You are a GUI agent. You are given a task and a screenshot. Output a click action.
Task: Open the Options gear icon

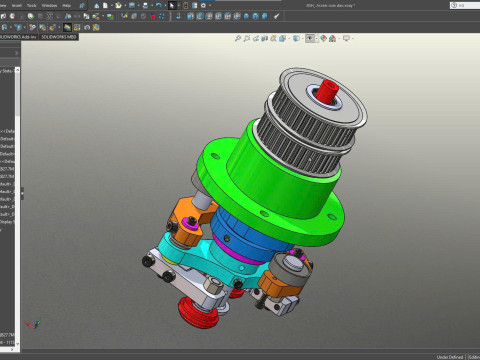click(x=203, y=6)
